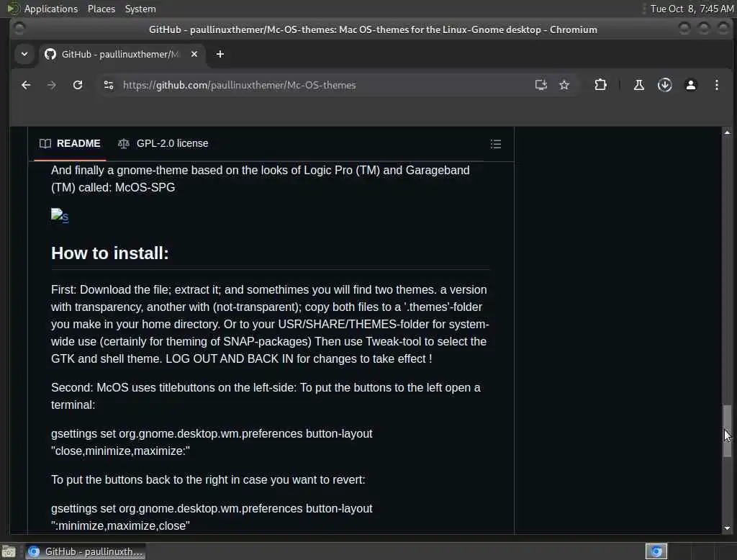Click the 'Second: McOS uses titlebuttons' paragraph
This screenshot has height=560, width=737.
pos(266,396)
